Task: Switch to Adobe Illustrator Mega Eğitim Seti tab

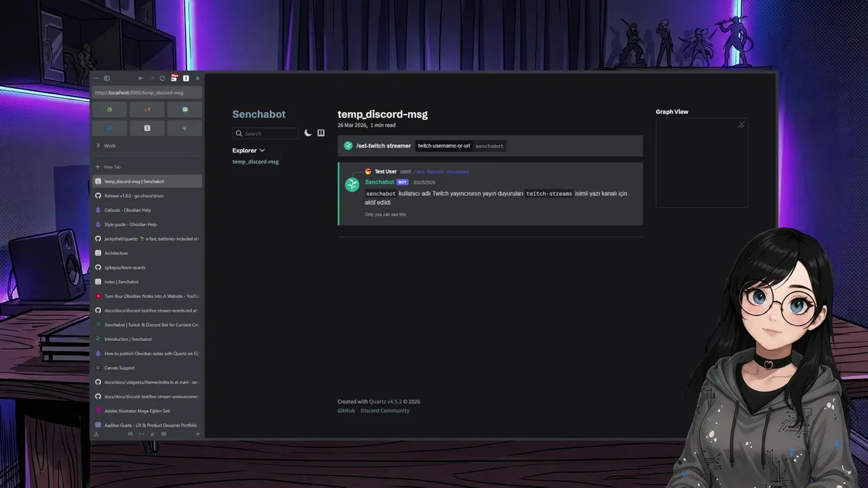Action: [x=147, y=411]
